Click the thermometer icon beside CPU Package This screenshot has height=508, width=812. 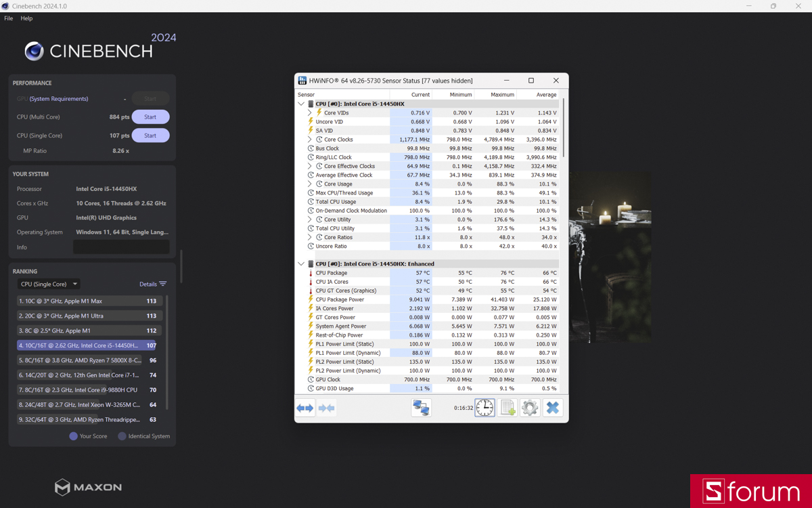click(x=311, y=273)
